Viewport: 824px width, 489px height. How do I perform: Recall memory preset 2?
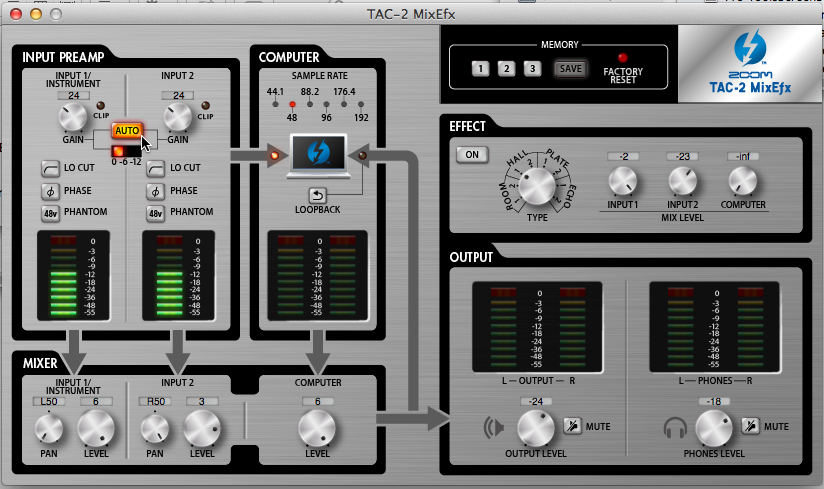[506, 68]
